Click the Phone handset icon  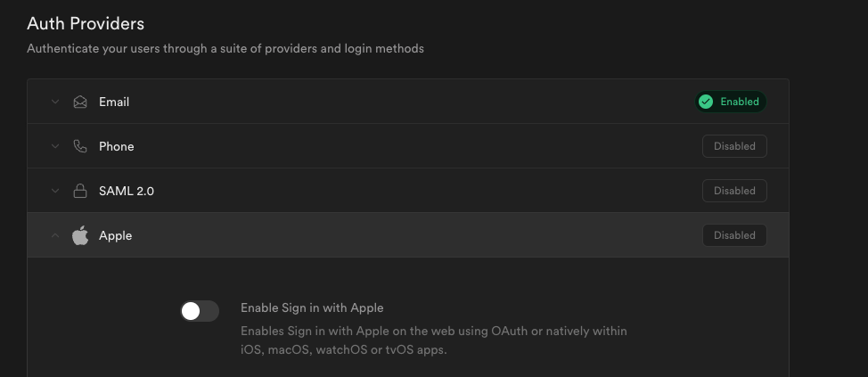point(80,146)
